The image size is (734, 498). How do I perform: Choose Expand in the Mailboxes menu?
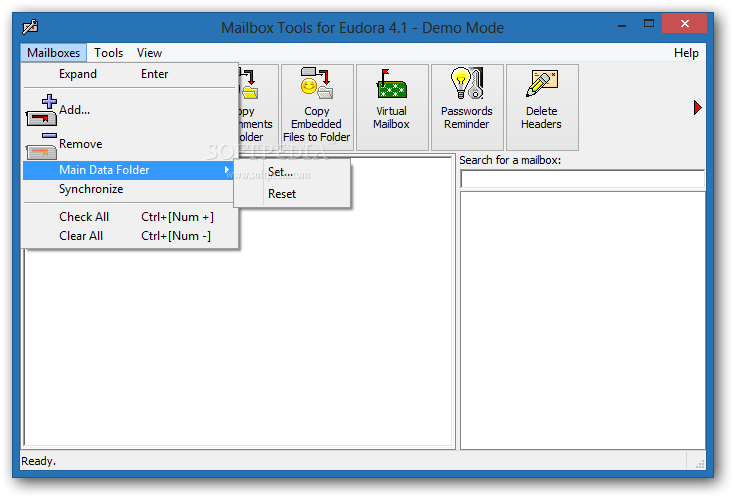tap(130, 74)
